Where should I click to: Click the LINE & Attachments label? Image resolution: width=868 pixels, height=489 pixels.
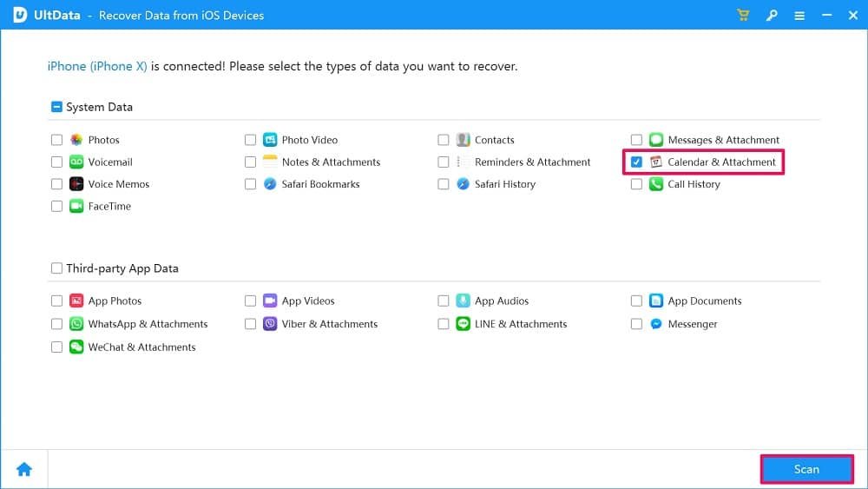[521, 324]
